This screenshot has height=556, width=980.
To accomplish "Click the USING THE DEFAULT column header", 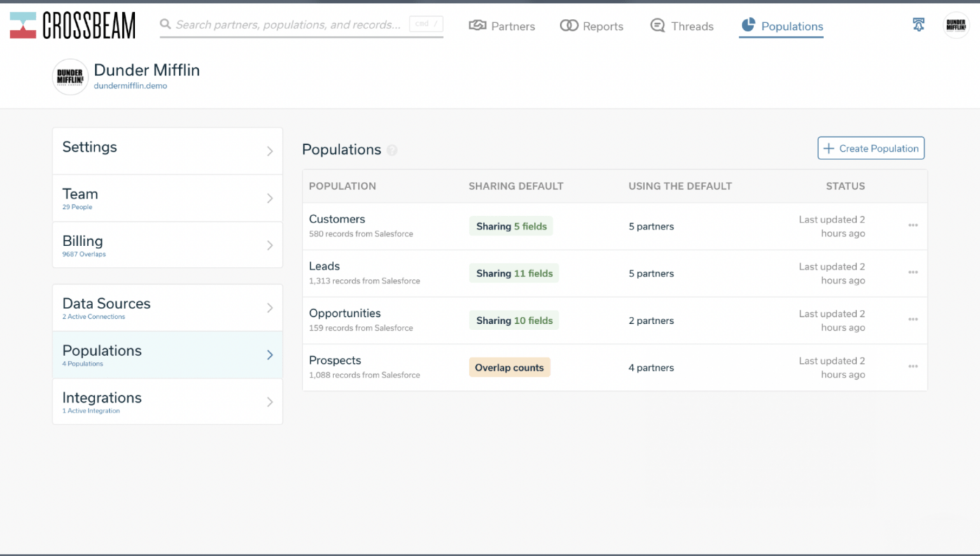I will (680, 186).
